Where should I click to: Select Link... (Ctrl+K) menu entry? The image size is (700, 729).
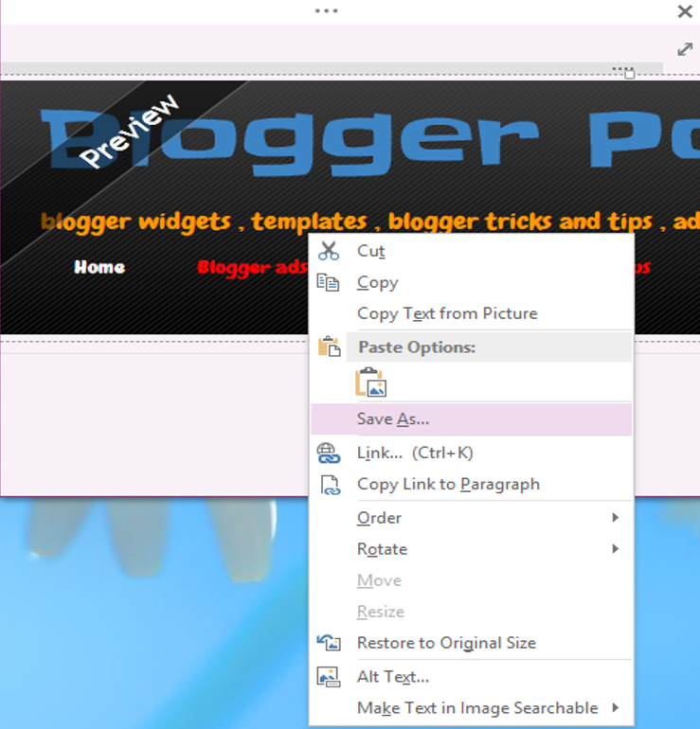point(472,453)
